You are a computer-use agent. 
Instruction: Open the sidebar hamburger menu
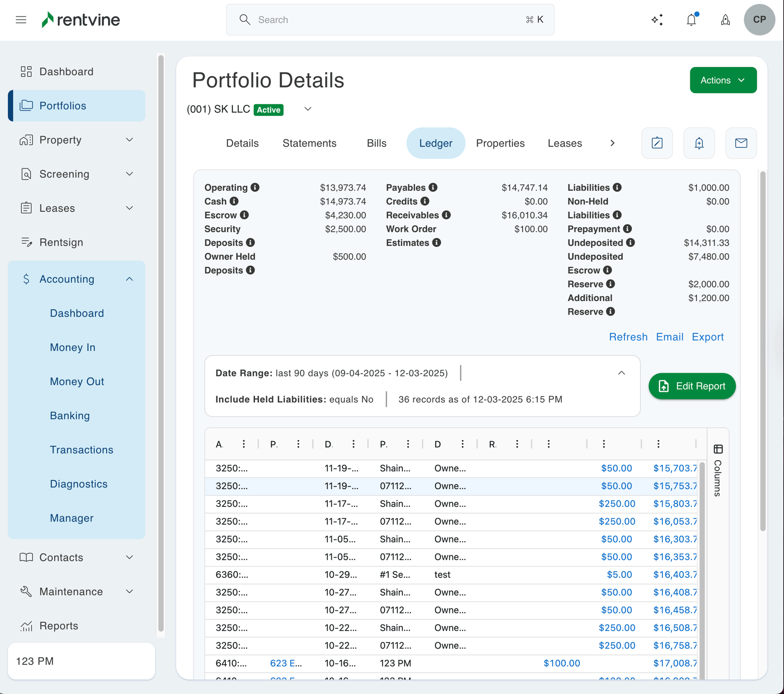tap(21, 20)
